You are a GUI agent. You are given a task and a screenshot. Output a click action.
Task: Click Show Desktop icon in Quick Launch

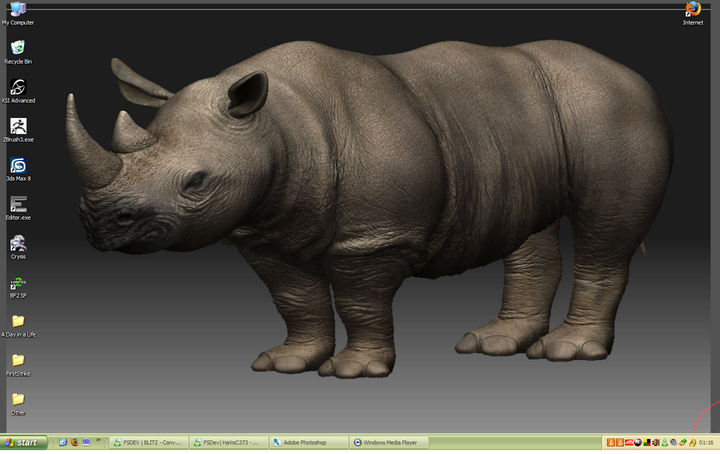tap(87, 443)
